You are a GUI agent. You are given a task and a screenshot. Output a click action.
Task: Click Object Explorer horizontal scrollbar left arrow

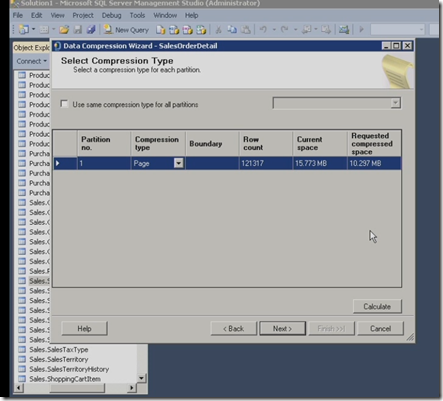pos(18,388)
